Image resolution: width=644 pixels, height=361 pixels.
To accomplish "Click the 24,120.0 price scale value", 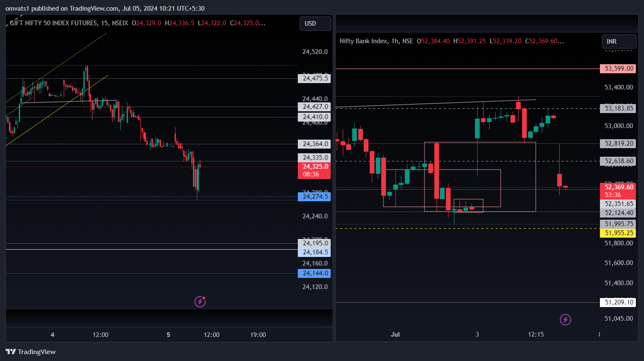I will (315, 287).
